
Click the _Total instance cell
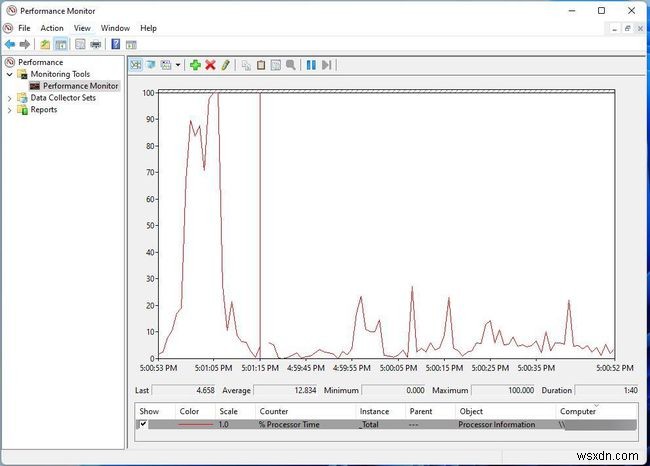coord(369,425)
